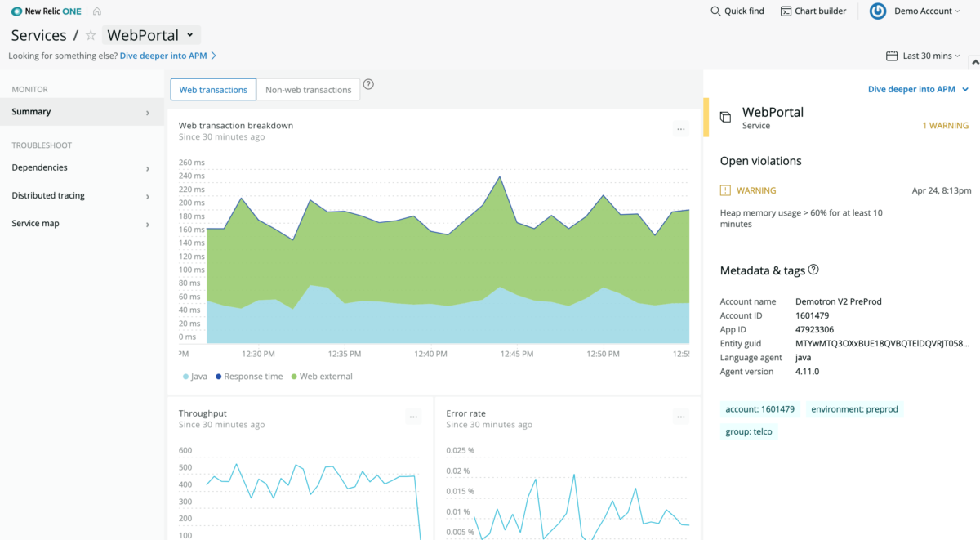Viewport: 980px width, 540px height.
Task: Click the Services breadcrumb link
Action: pyautogui.click(x=38, y=35)
